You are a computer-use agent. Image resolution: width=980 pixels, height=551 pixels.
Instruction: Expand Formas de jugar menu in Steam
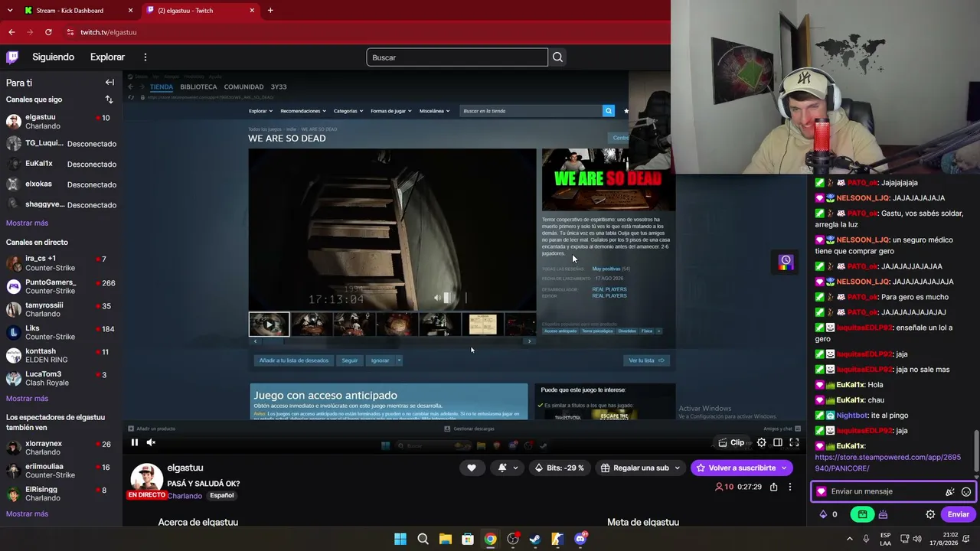pos(391,111)
